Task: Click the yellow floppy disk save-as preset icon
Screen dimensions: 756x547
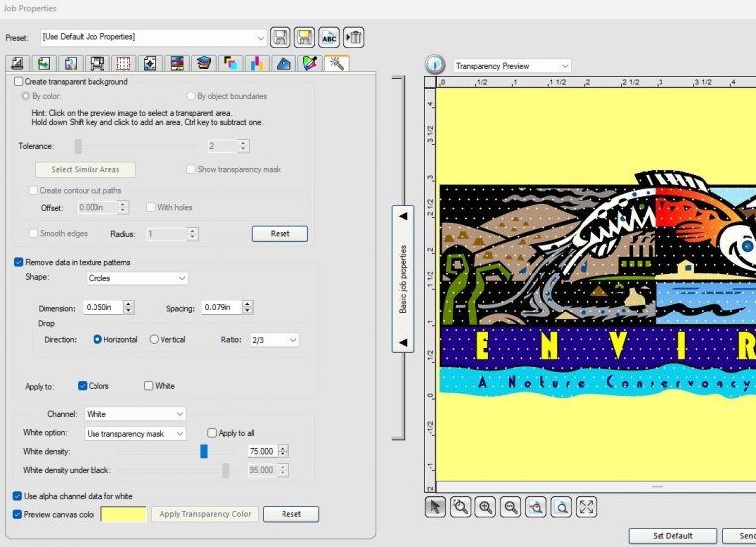Action: pos(304,37)
